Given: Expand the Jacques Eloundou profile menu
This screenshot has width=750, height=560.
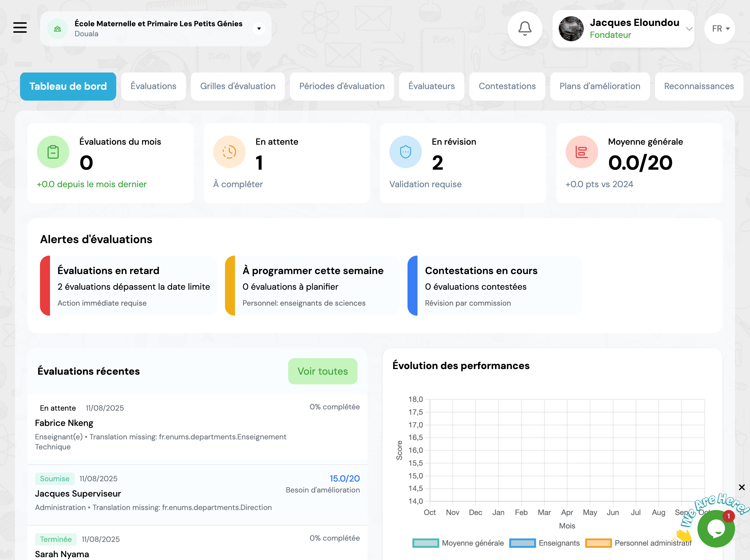Looking at the screenshot, I should [x=689, y=29].
